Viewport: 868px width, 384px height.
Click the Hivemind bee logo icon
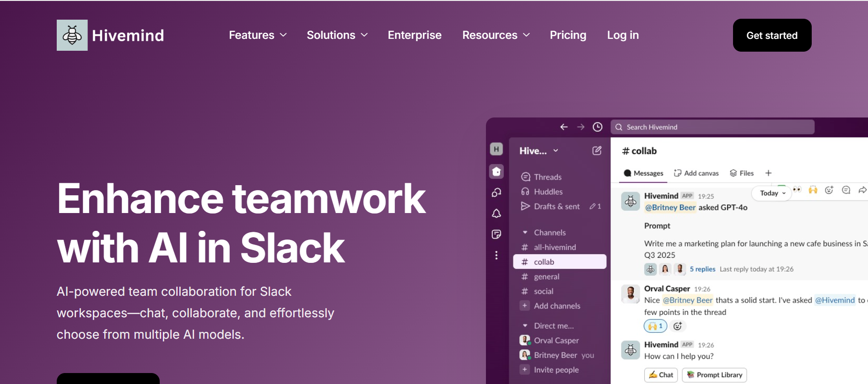click(x=72, y=35)
